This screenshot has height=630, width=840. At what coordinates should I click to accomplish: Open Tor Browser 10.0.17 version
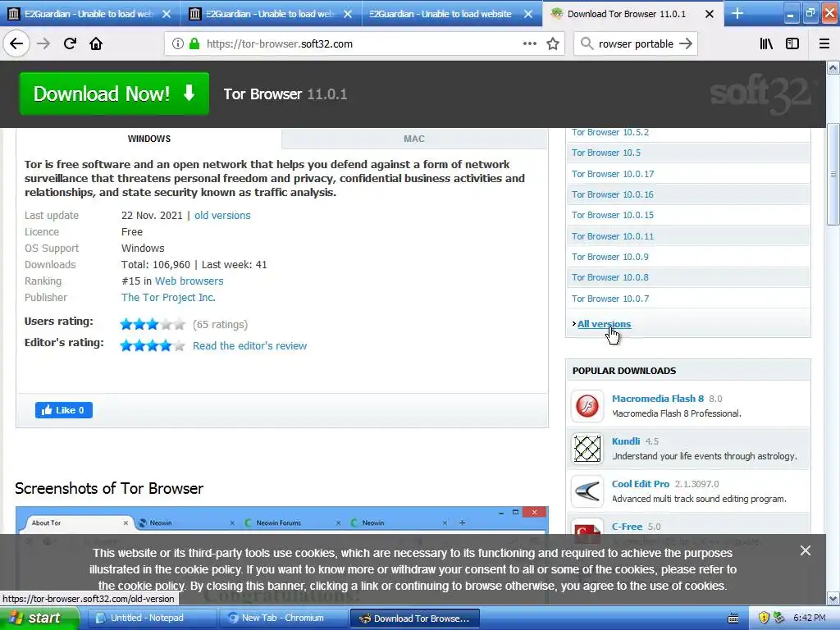point(612,174)
